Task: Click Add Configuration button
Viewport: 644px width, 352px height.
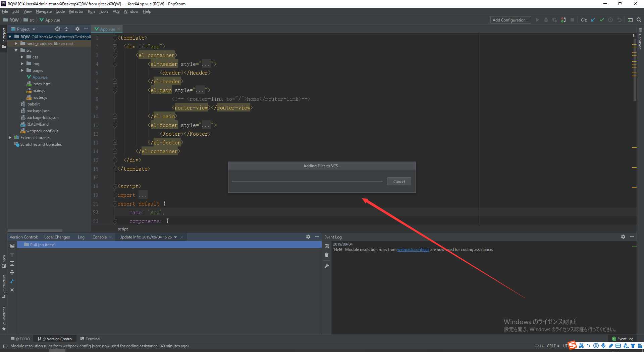Action: tap(511, 20)
